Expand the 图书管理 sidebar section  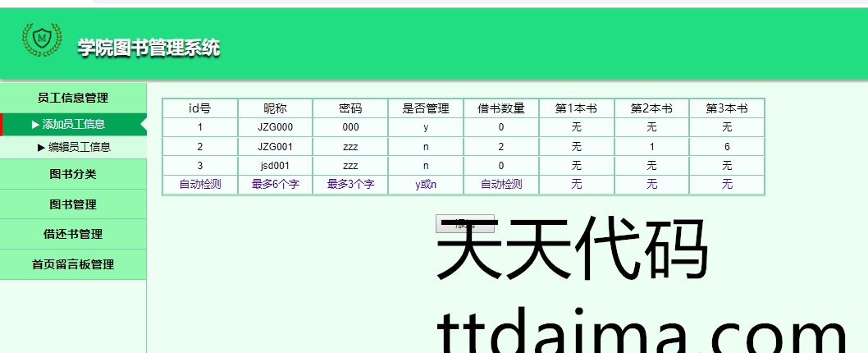72,204
